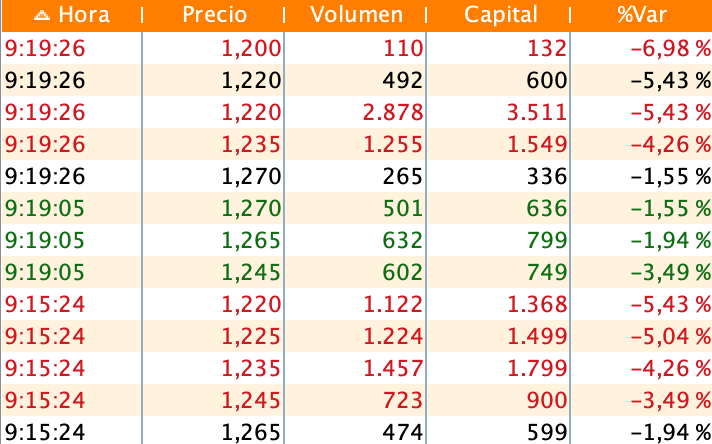The height and width of the screenshot is (444, 712).
Task: Select the divider between Volumen and Capital headers
Action: [x=426, y=15]
